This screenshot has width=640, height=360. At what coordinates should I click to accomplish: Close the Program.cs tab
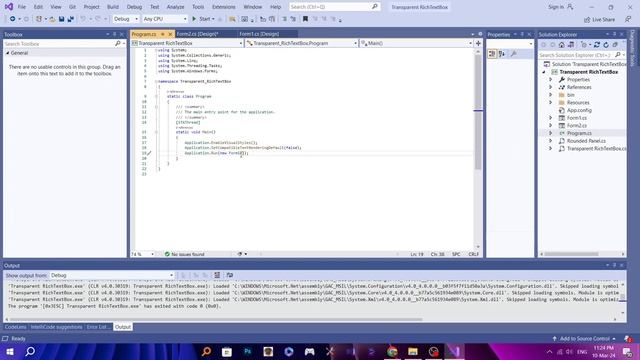(x=170, y=34)
